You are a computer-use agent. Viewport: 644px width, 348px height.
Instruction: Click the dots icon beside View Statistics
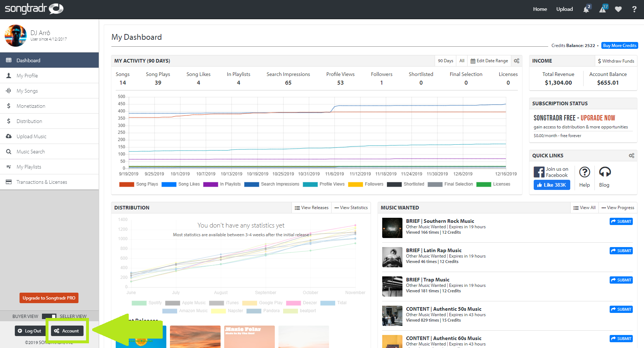click(x=337, y=208)
